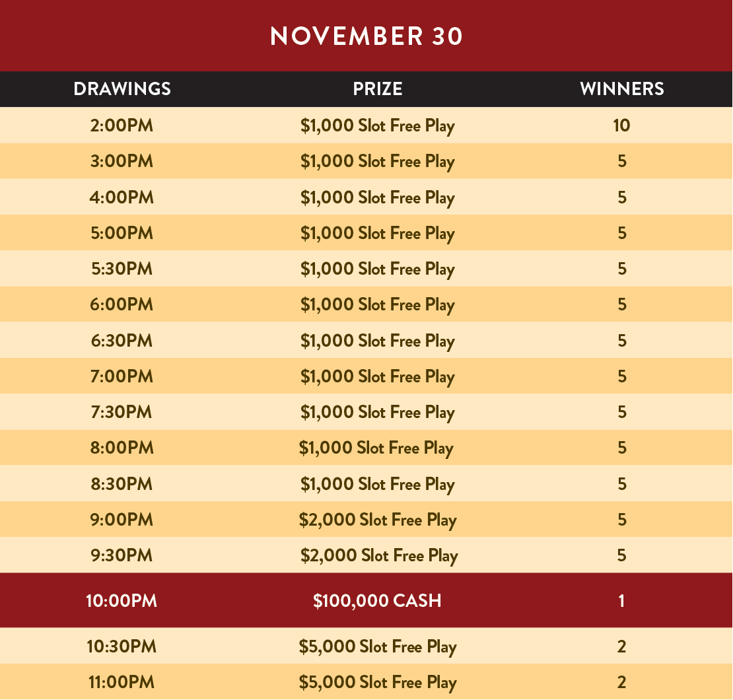Select the $100,000 CASH prize

(x=377, y=601)
